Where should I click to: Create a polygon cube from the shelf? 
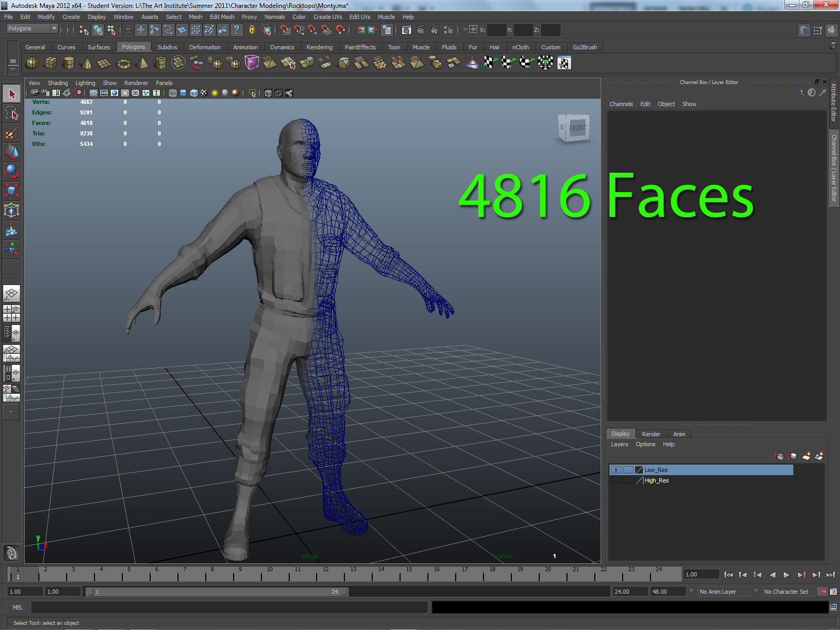[x=51, y=64]
